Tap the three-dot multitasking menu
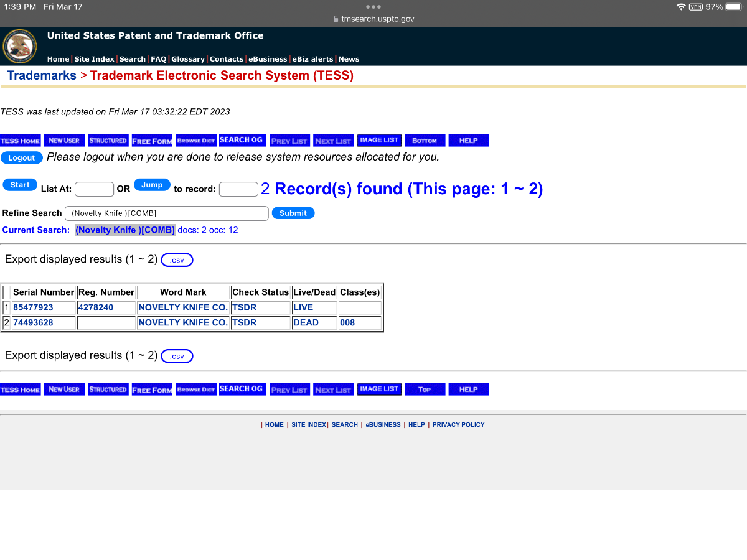 pyautogui.click(x=373, y=7)
